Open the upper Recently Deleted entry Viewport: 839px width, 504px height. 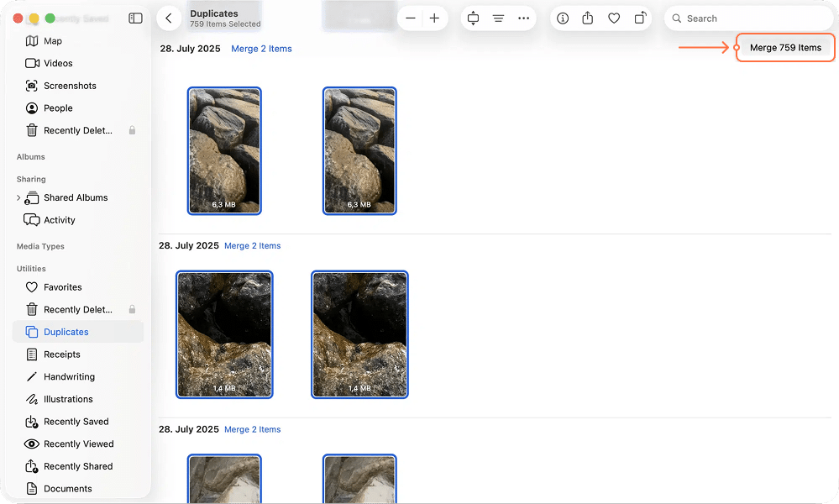coord(77,130)
